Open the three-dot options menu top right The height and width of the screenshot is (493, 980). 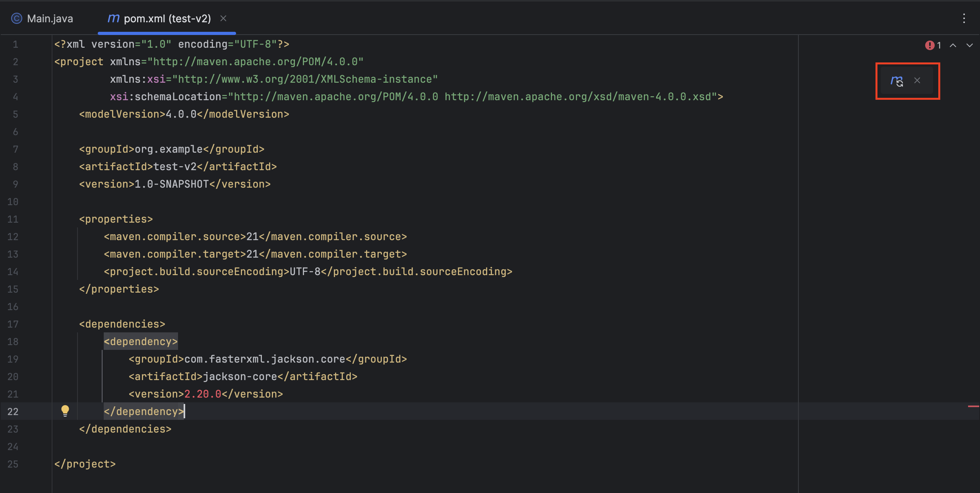tap(965, 18)
